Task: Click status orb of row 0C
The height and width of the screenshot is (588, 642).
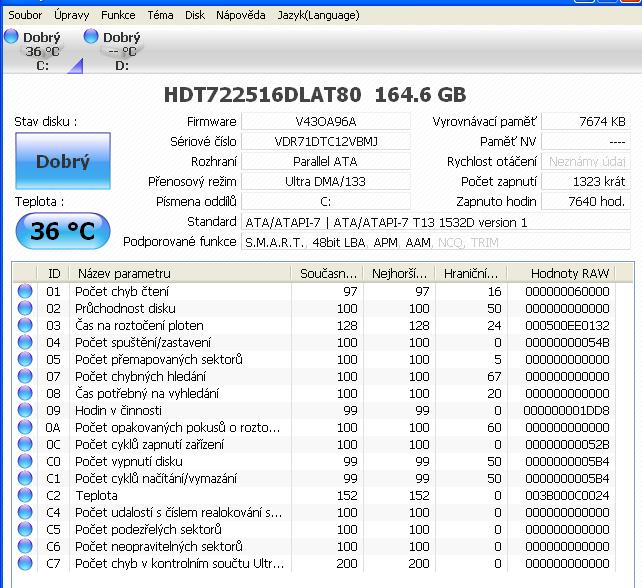Action: (x=25, y=444)
